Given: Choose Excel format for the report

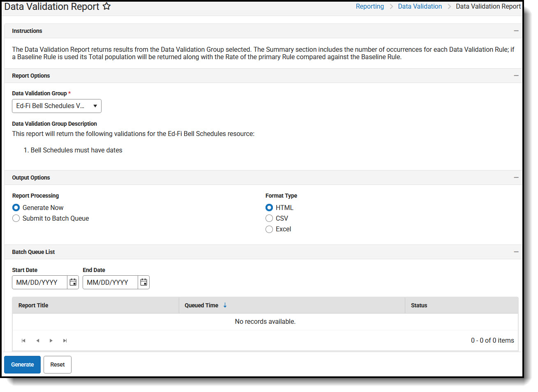Looking at the screenshot, I should [x=269, y=229].
